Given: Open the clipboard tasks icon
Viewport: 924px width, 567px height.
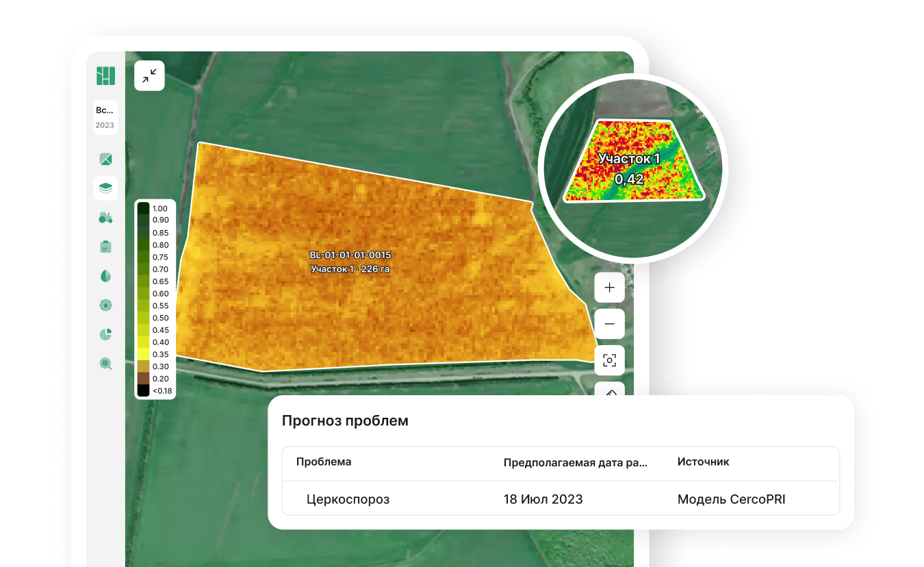Looking at the screenshot, I should click(x=105, y=247).
